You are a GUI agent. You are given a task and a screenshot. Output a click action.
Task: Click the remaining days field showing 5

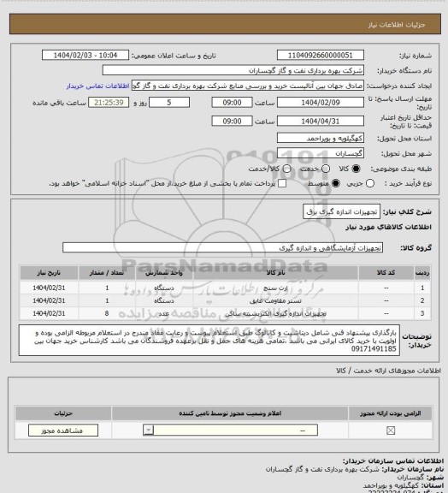(169, 103)
